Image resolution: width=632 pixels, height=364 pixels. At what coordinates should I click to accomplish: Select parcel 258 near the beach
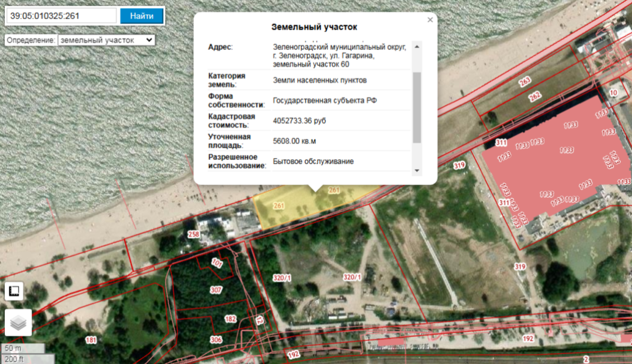point(194,235)
